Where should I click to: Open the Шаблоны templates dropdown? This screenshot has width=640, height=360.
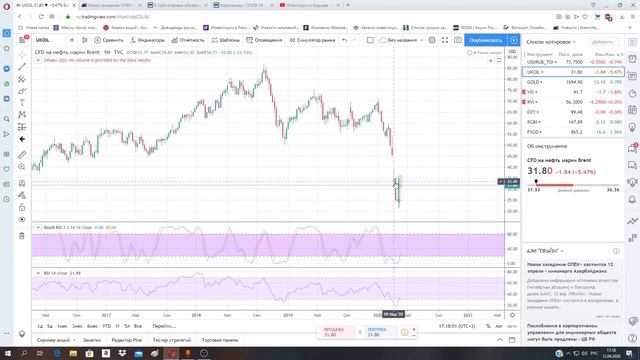tap(226, 40)
